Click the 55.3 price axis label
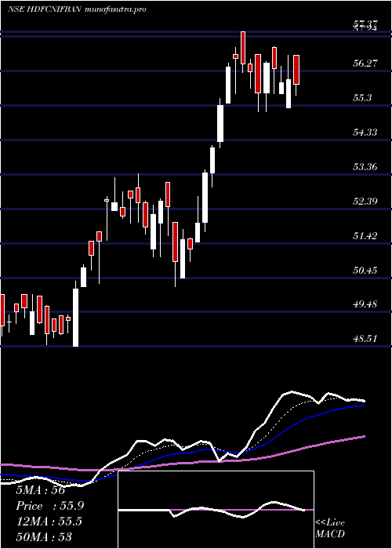This screenshot has width=392, height=549. [362, 98]
